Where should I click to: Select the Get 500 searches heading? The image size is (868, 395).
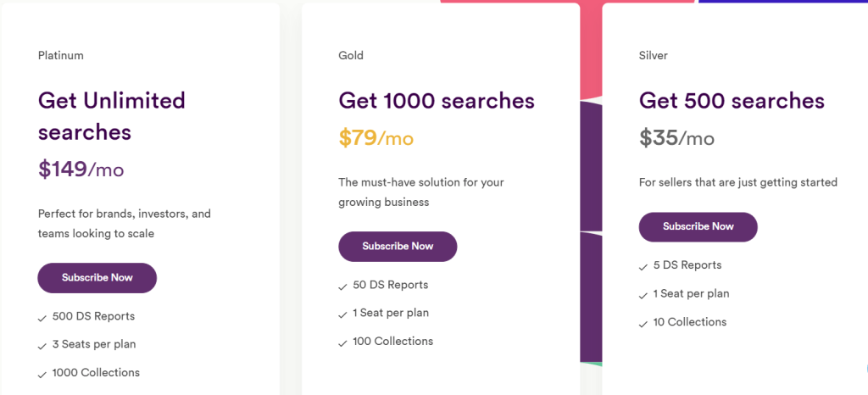(732, 101)
